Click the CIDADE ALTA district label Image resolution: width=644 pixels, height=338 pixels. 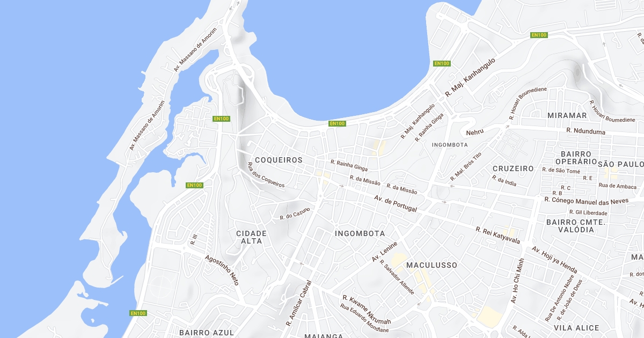(x=251, y=237)
